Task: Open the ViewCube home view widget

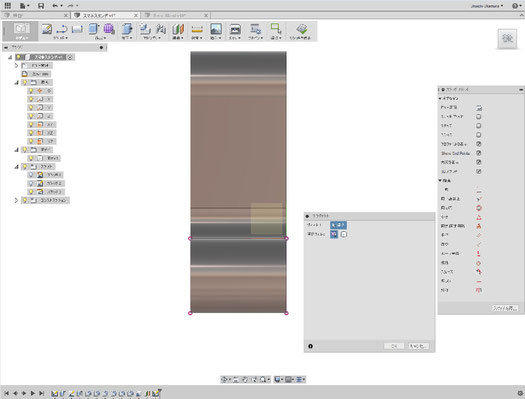Action: (x=507, y=39)
